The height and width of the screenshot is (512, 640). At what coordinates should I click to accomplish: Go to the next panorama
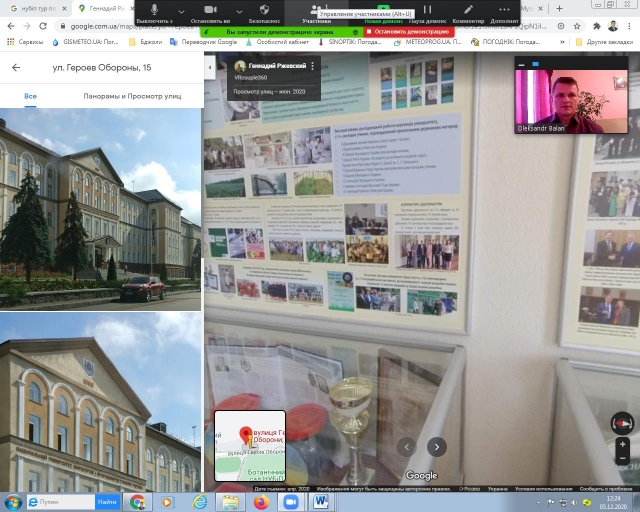pos(437,447)
